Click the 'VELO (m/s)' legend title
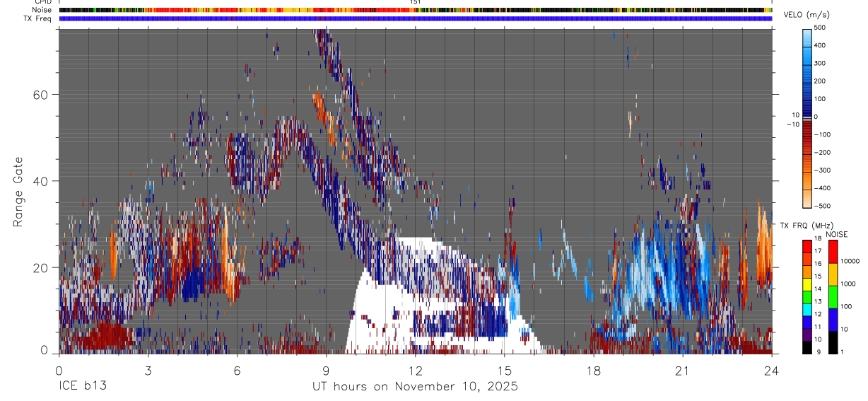Screen dimensions: 868x401 pos(807,15)
